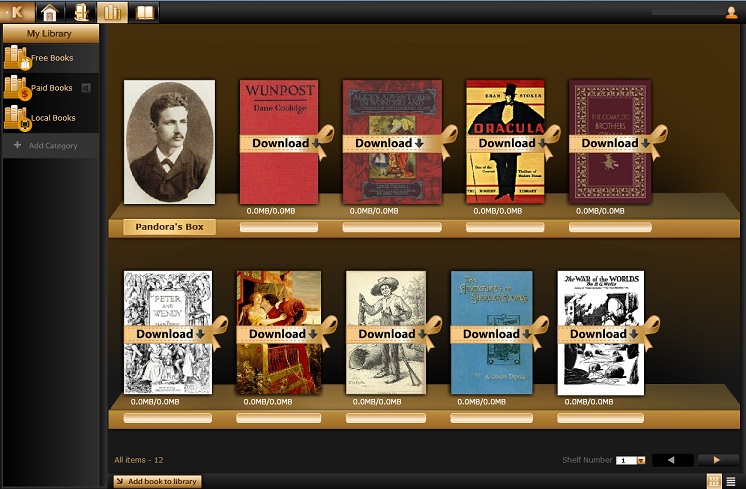746x489 pixels.
Task: Switch to list view
Action: [731, 481]
